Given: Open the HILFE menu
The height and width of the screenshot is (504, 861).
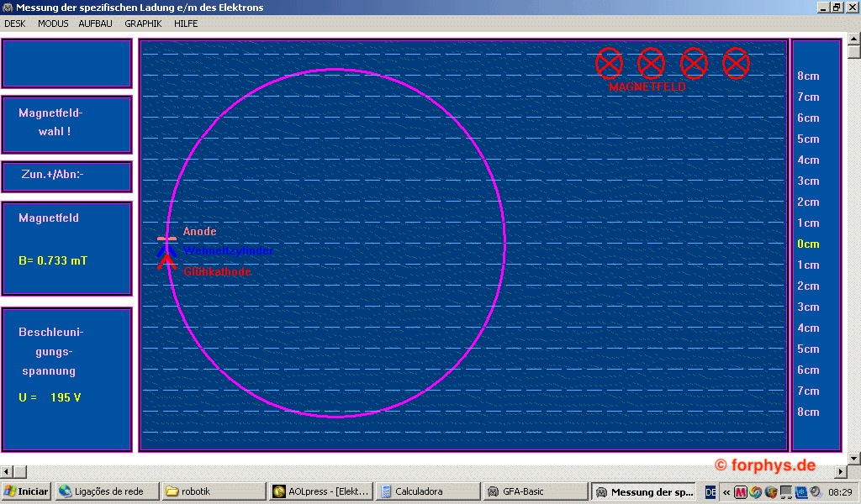Looking at the screenshot, I should coord(186,24).
